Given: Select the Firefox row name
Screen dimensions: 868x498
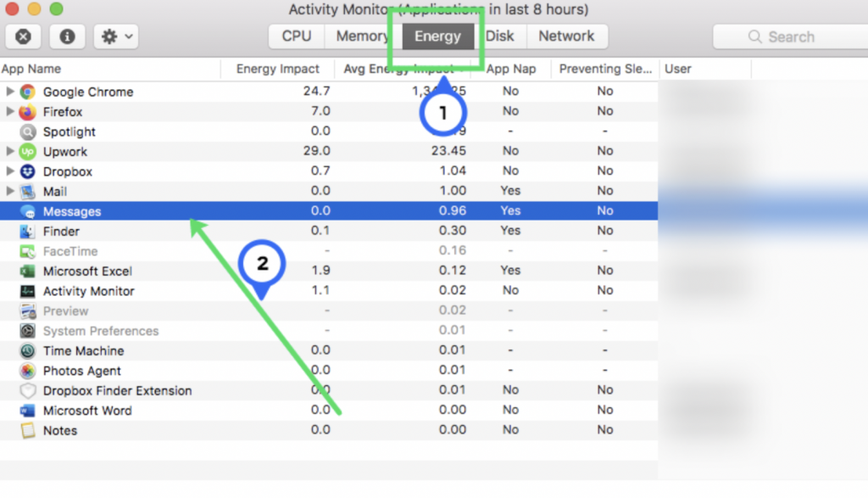Looking at the screenshot, I should click(x=63, y=112).
